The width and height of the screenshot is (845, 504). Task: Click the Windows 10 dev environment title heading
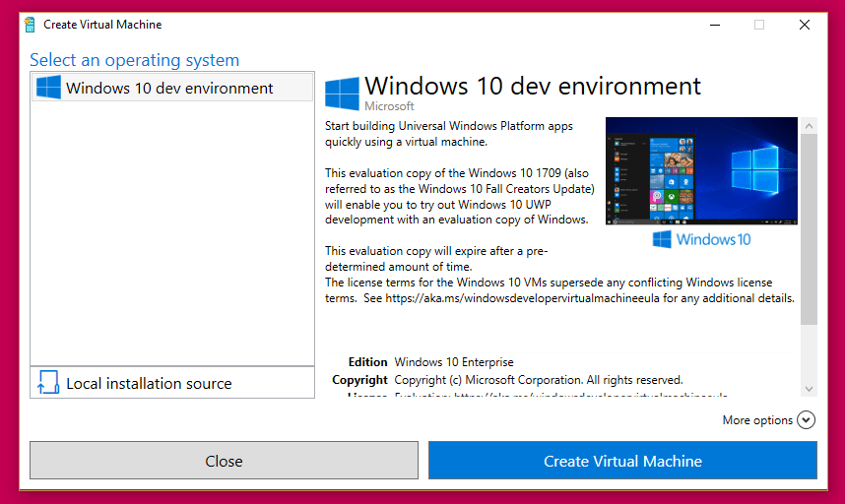[x=533, y=87]
